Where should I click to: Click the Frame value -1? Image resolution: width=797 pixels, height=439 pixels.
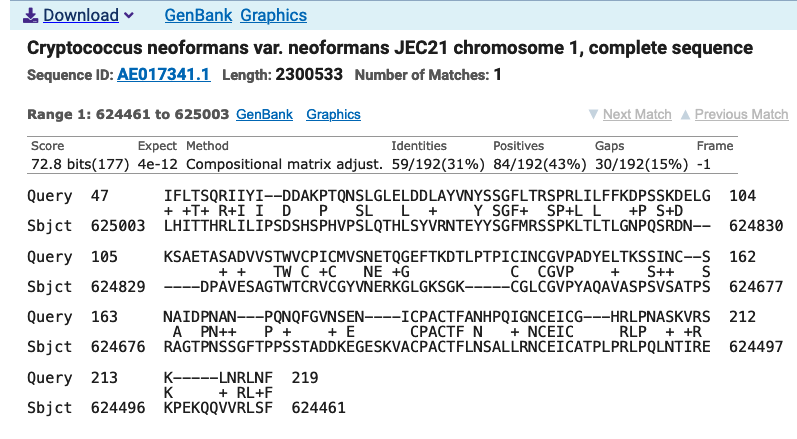(x=703, y=164)
